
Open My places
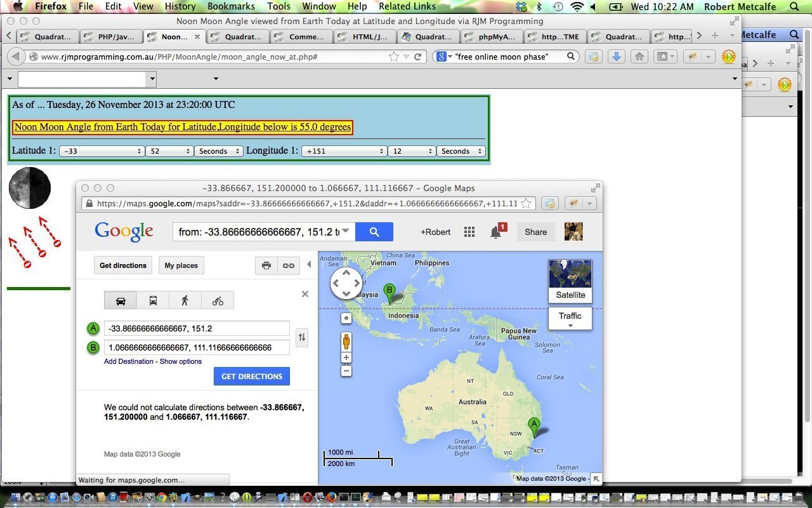(x=181, y=265)
